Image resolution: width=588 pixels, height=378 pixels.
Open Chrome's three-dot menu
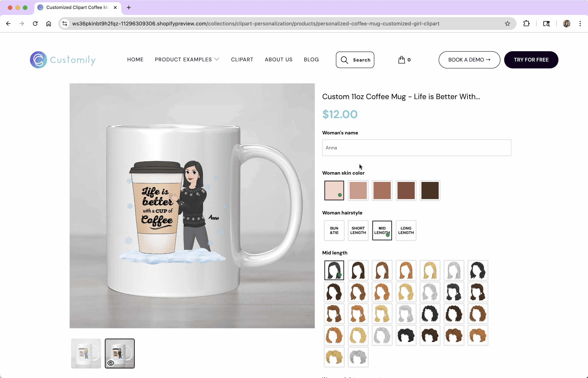point(580,24)
